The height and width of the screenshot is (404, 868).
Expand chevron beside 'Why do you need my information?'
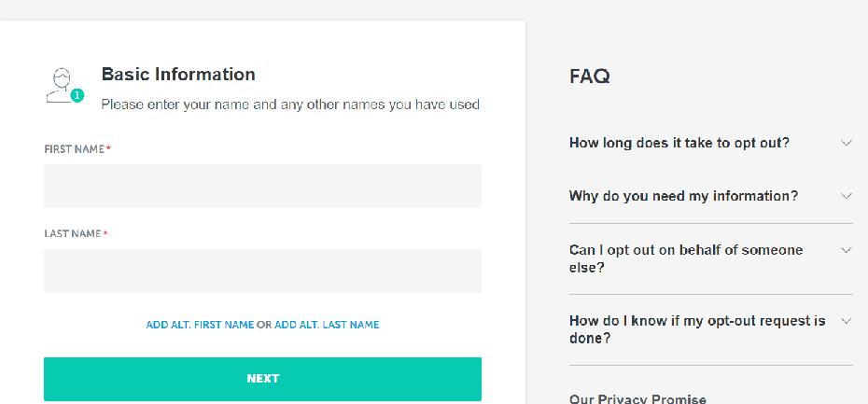pyautogui.click(x=846, y=196)
